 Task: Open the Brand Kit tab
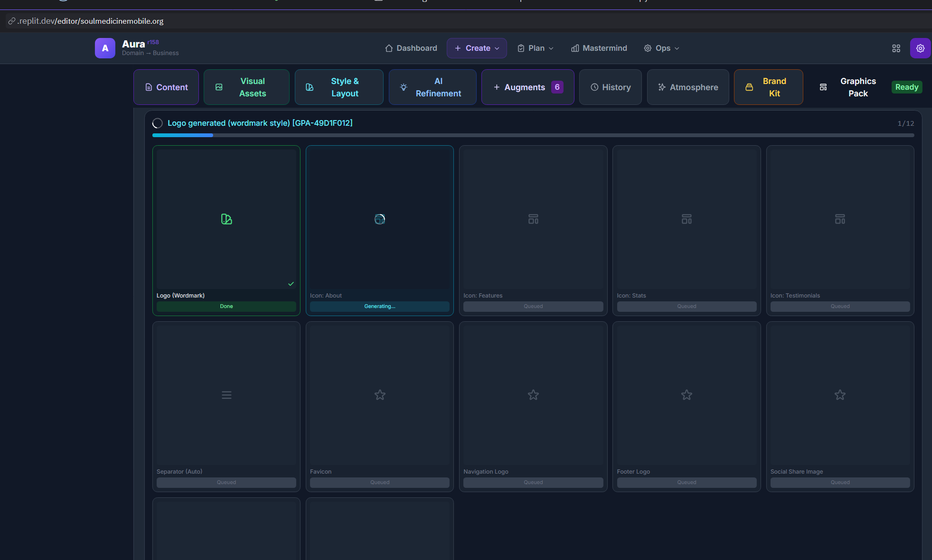tap(768, 87)
